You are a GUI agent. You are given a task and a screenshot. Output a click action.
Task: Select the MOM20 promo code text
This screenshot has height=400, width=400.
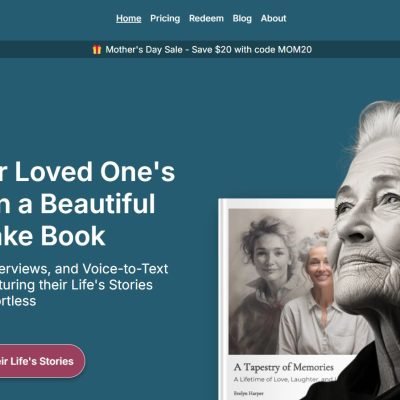295,50
